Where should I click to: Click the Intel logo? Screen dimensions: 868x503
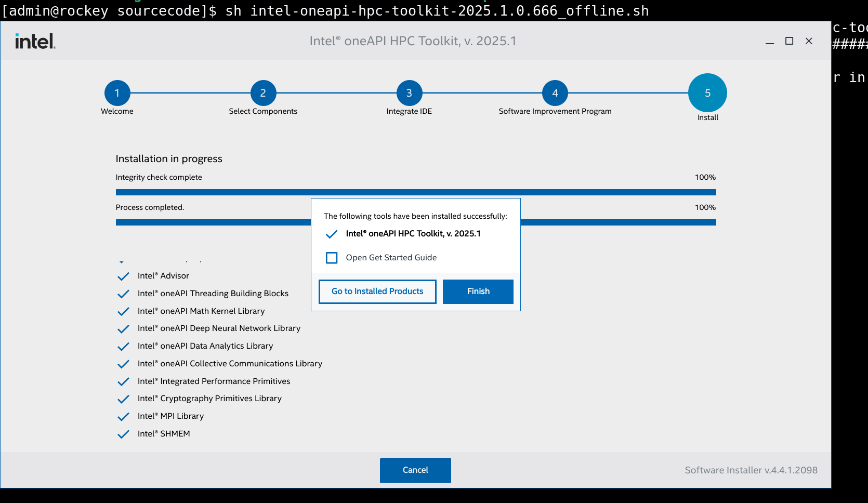point(35,41)
